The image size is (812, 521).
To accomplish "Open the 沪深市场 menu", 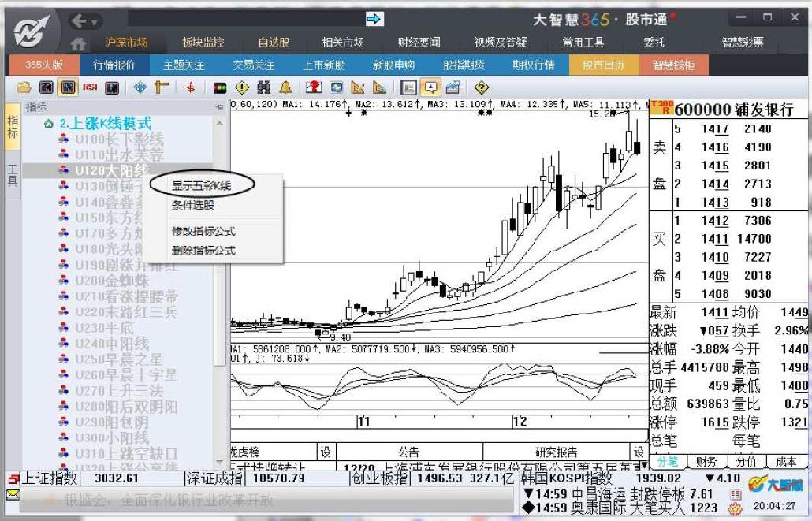I will (x=126, y=43).
